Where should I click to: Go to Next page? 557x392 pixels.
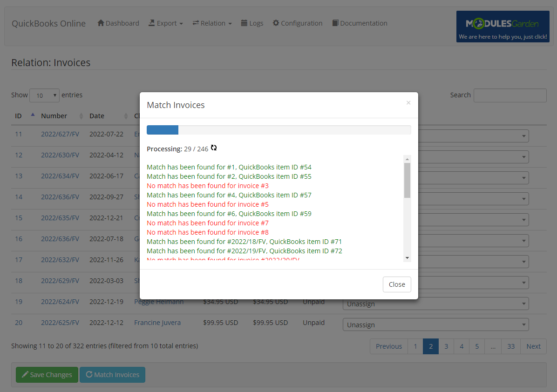click(533, 346)
